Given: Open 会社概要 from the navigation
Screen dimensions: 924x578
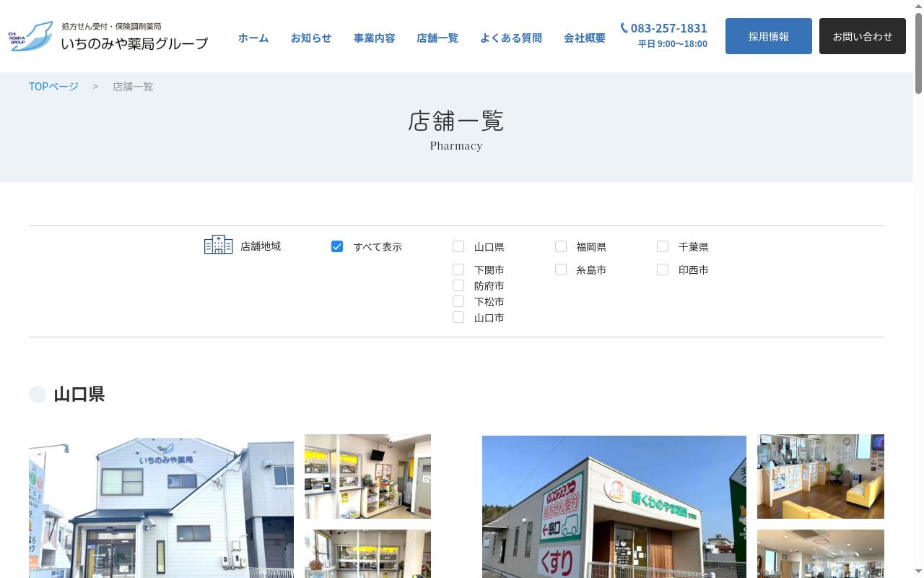Looking at the screenshot, I should tap(585, 38).
